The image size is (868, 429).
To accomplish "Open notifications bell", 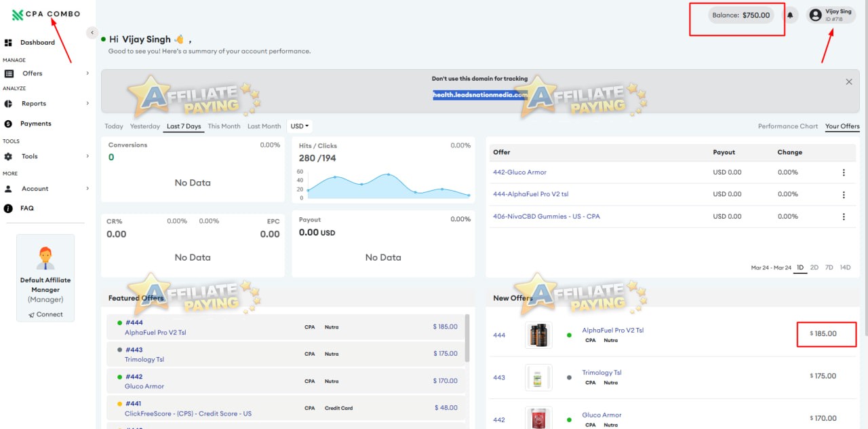I will [790, 15].
